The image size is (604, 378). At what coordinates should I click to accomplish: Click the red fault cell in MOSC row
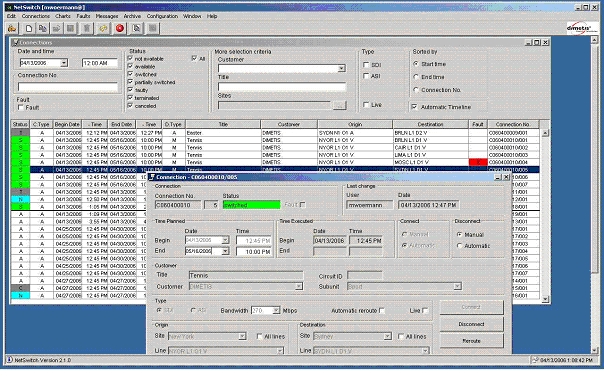[x=478, y=162]
